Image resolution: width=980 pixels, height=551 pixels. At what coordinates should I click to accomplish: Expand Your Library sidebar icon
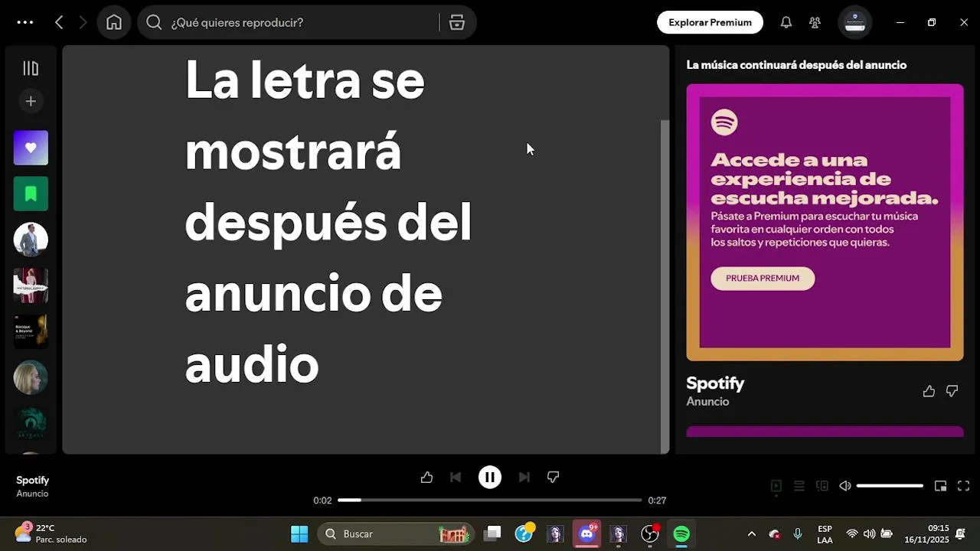[31, 69]
